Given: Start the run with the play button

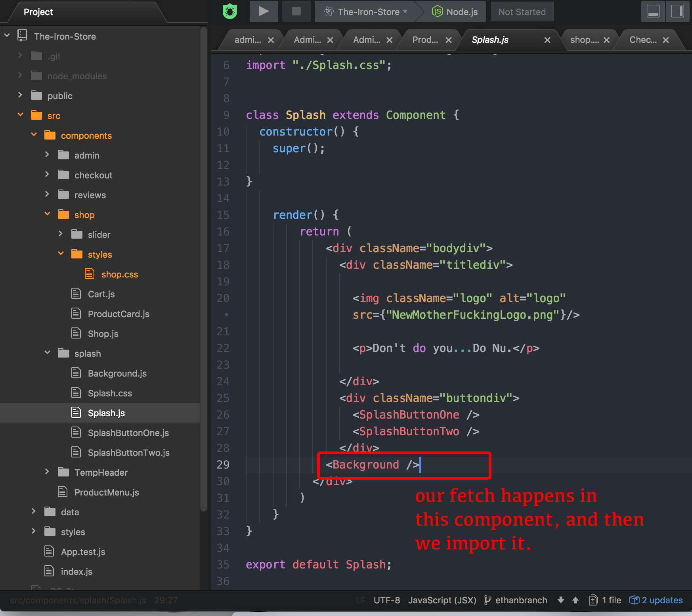Looking at the screenshot, I should (x=264, y=11).
